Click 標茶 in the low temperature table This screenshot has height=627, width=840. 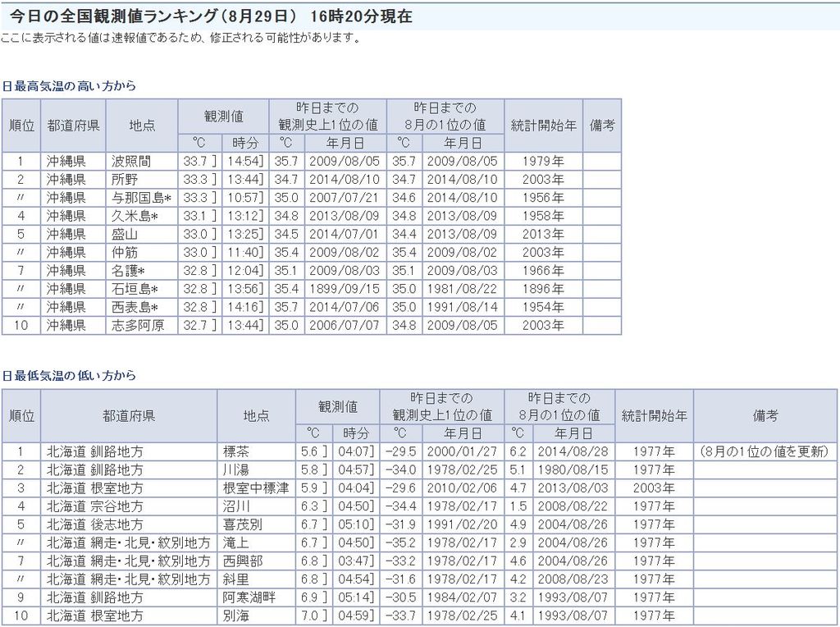pyautogui.click(x=235, y=451)
